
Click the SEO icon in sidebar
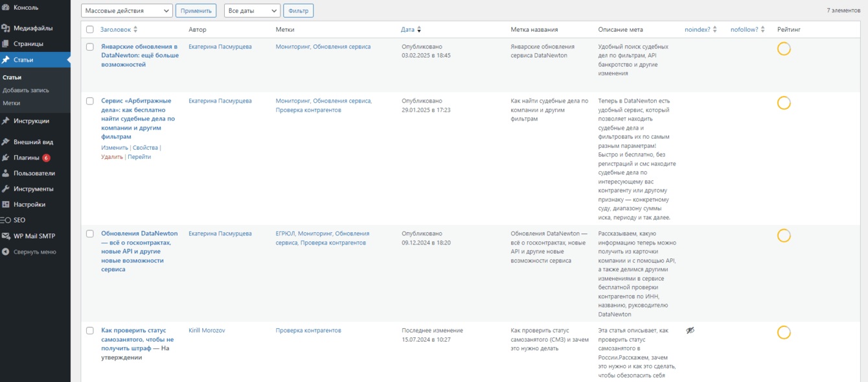pos(6,220)
